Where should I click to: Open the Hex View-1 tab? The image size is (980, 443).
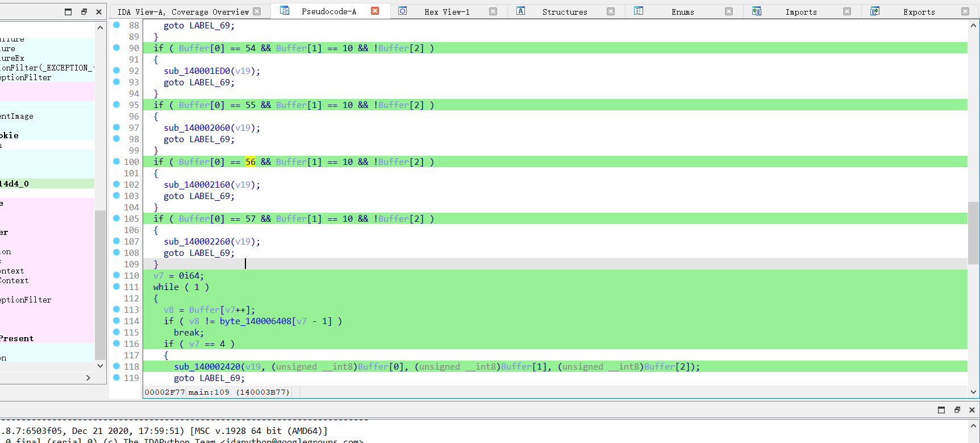point(447,12)
